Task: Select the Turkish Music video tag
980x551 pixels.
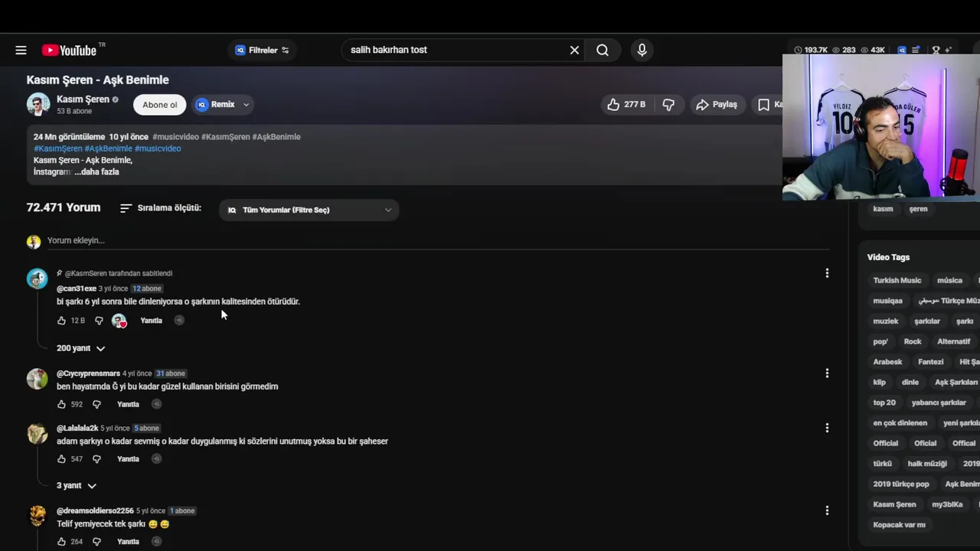Action: pos(897,281)
